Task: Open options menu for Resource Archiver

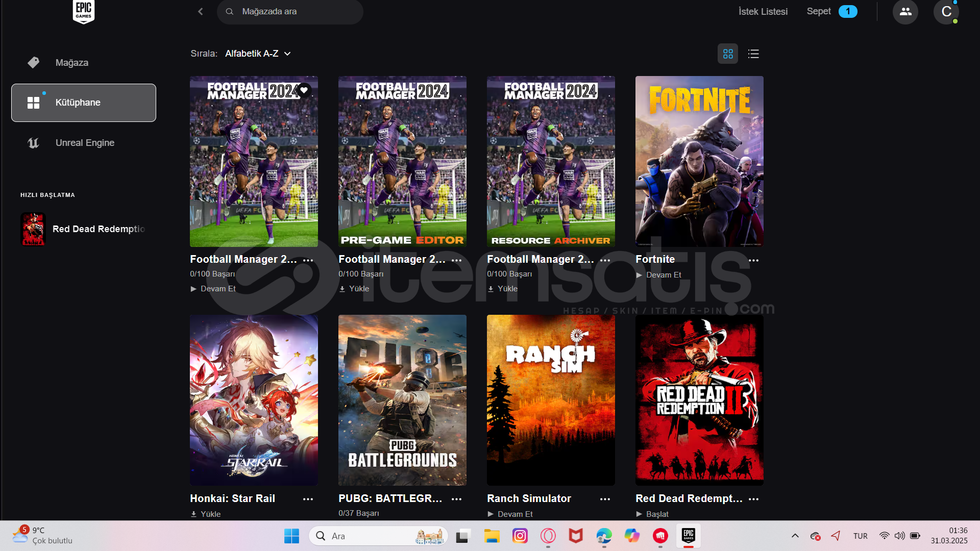Action: coord(605,260)
